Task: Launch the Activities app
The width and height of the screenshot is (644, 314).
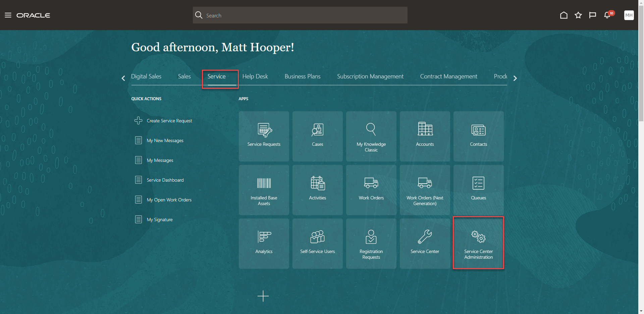Action: coord(318,190)
